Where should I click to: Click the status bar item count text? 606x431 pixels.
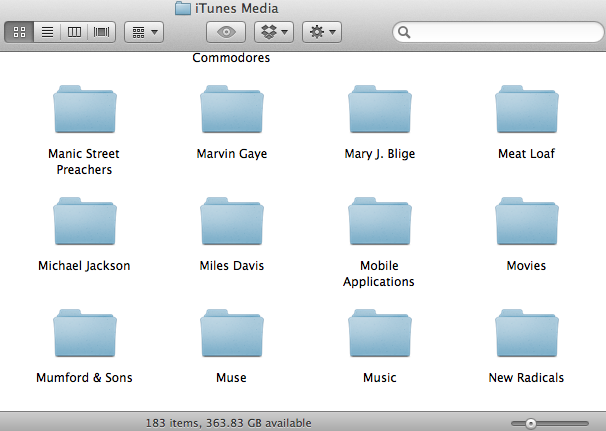pyautogui.click(x=228, y=423)
